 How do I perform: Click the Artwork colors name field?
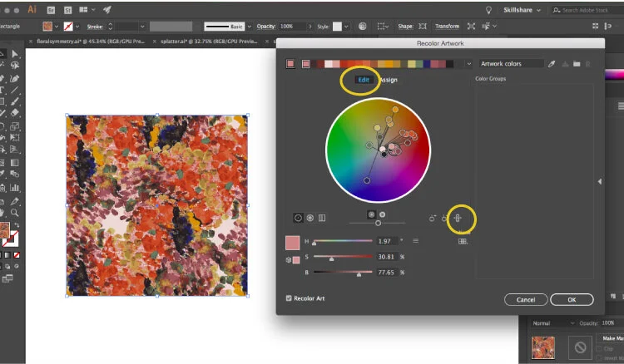coord(511,64)
